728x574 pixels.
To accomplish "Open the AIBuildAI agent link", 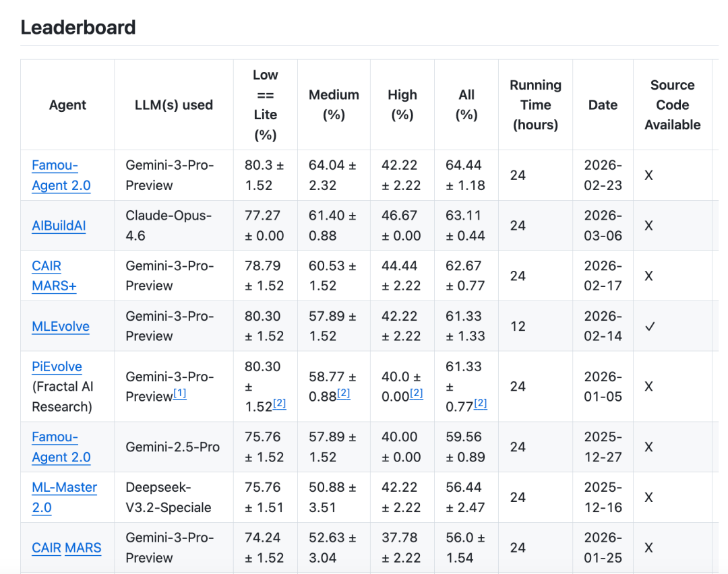I will coord(59,226).
